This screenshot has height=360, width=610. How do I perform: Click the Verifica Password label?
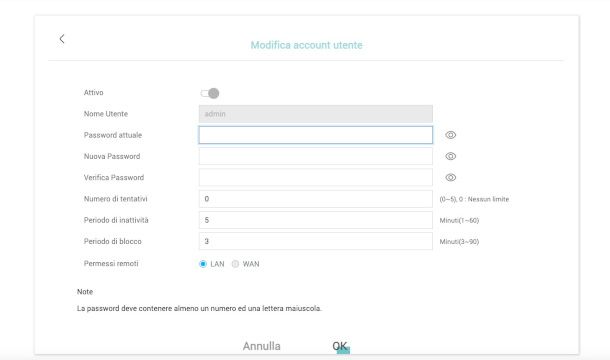[x=114, y=177]
